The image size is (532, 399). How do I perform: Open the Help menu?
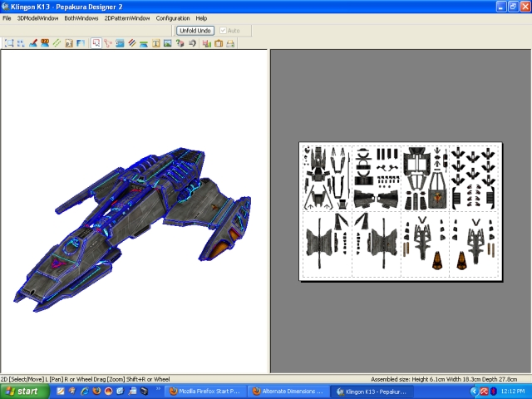point(201,18)
